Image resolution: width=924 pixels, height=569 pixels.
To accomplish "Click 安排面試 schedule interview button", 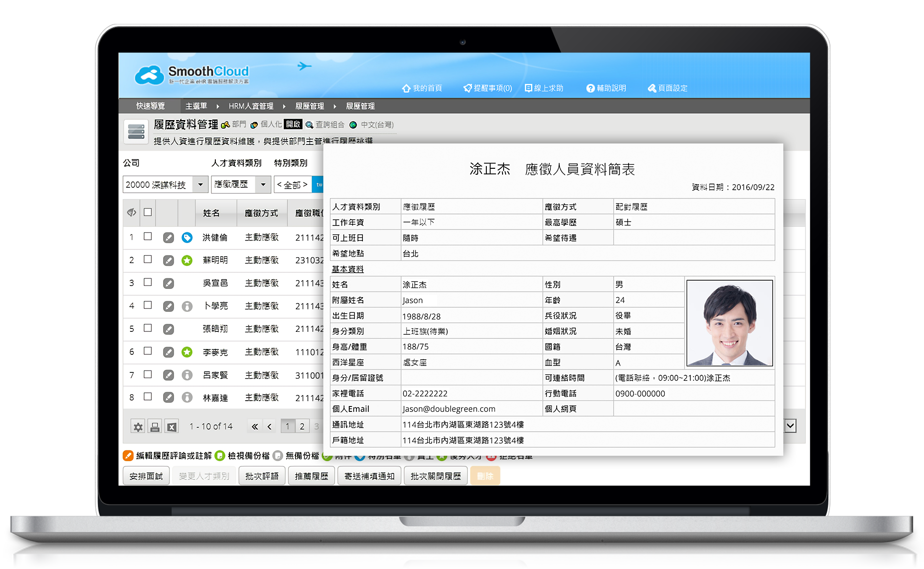I will (x=146, y=476).
